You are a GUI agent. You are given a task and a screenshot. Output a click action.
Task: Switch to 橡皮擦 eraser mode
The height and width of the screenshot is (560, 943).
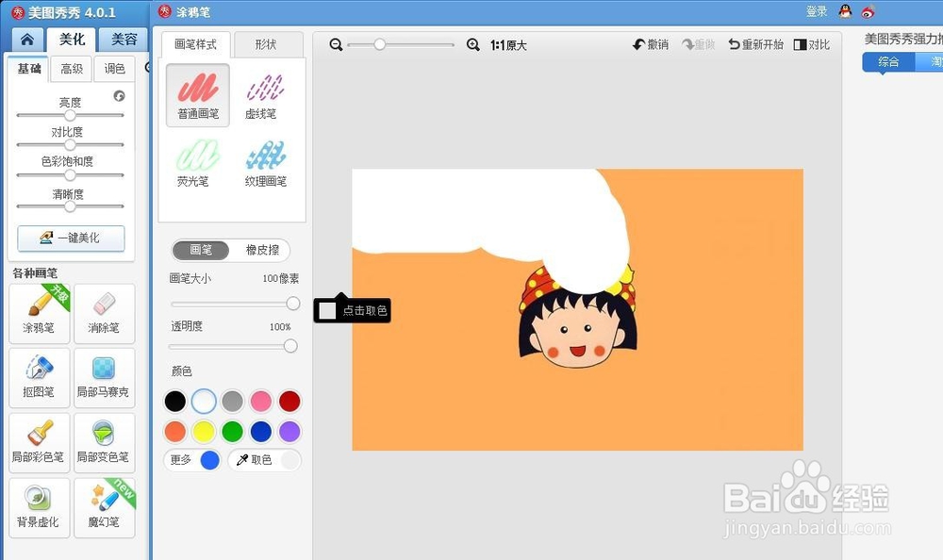[x=262, y=250]
